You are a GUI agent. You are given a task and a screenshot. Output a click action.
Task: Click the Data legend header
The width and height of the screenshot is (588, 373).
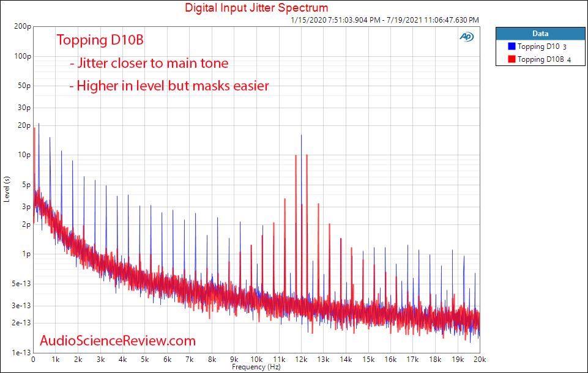pos(540,34)
